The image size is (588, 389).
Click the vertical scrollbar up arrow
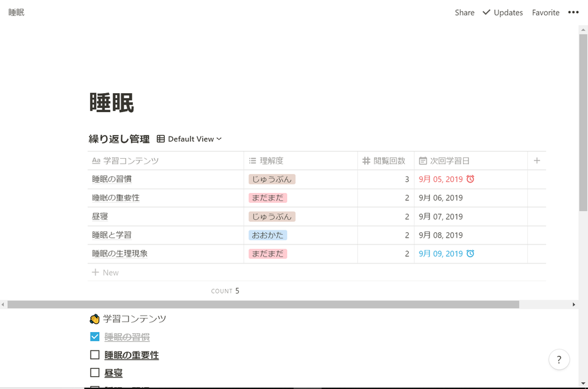pyautogui.click(x=583, y=29)
